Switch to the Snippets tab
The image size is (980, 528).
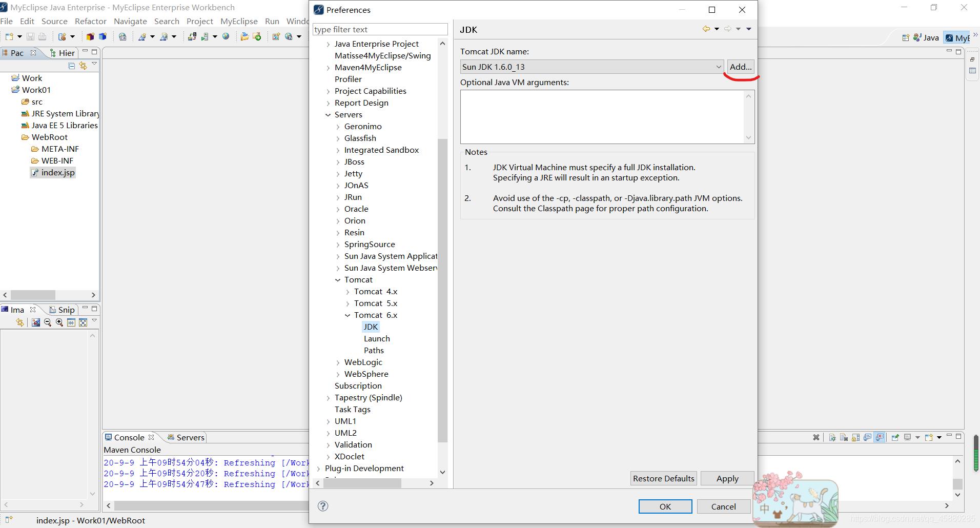[62, 310]
